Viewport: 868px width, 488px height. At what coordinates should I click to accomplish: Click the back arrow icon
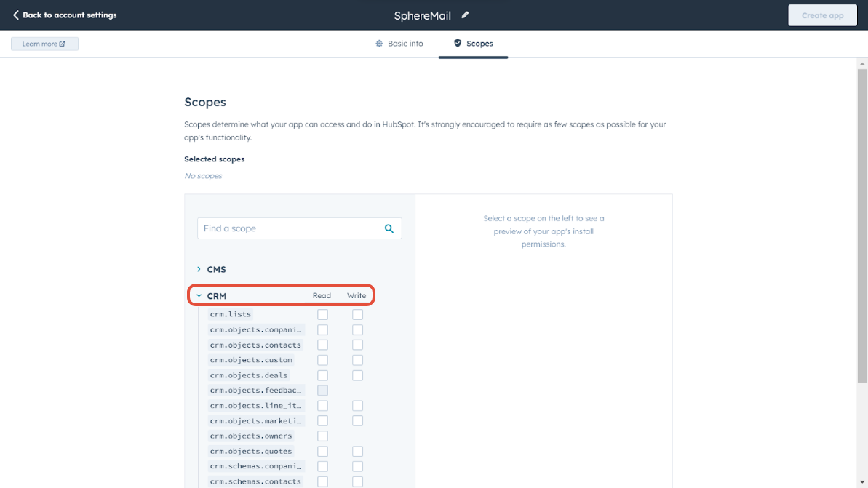point(15,15)
